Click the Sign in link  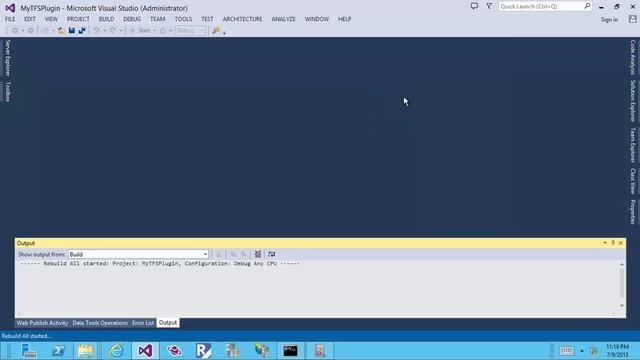pos(609,20)
